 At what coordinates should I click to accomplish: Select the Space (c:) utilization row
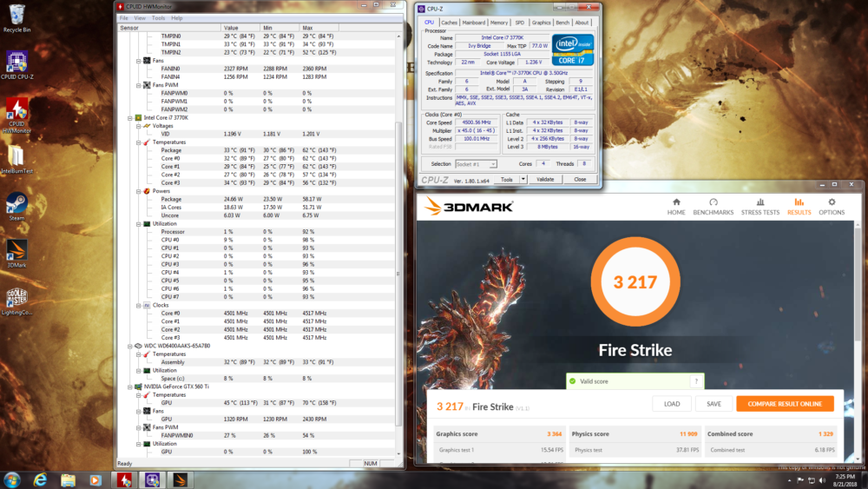point(258,378)
